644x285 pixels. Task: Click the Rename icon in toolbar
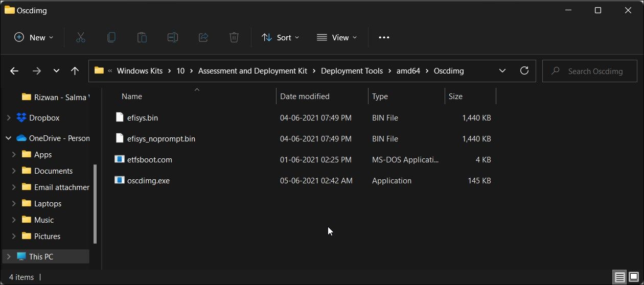coord(172,37)
